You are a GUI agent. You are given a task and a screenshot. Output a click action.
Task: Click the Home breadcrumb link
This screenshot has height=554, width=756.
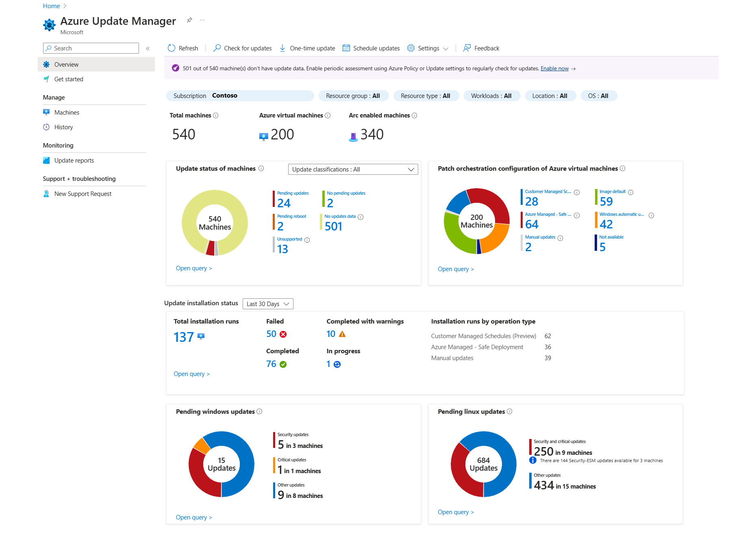click(51, 6)
